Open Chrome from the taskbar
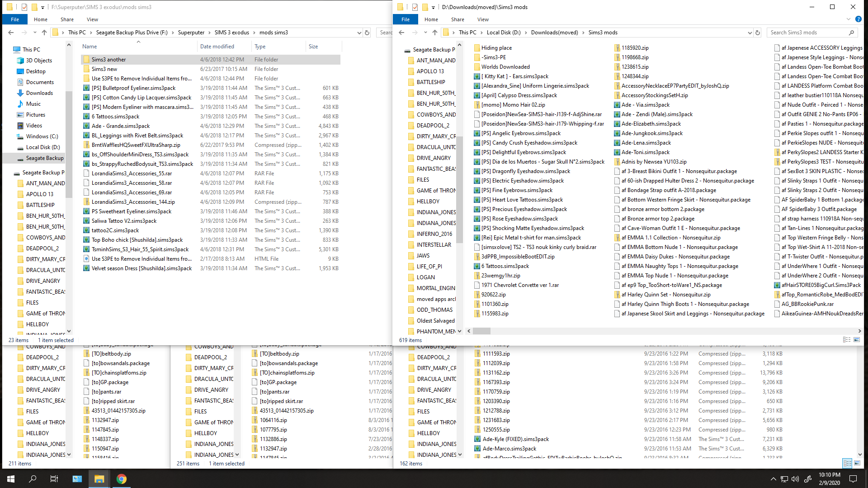868x488 pixels. (121, 479)
